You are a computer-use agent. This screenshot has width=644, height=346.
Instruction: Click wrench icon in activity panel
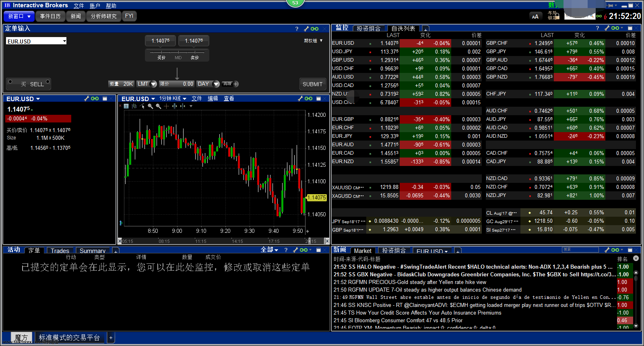(295, 250)
